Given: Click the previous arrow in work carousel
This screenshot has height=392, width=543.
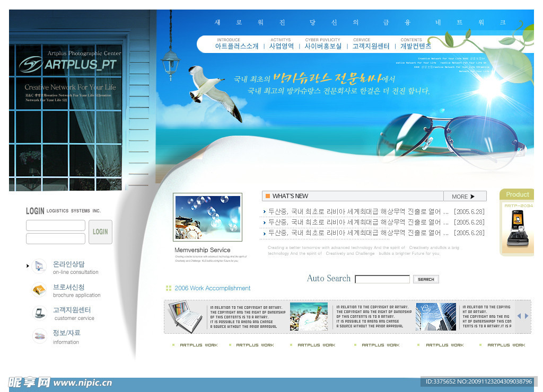Looking at the screenshot, I should click(x=519, y=316).
